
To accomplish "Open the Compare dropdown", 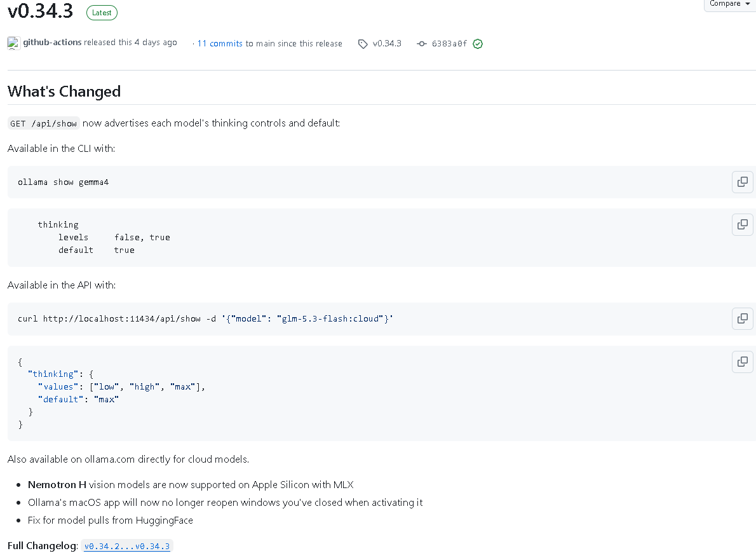I will point(729,4).
